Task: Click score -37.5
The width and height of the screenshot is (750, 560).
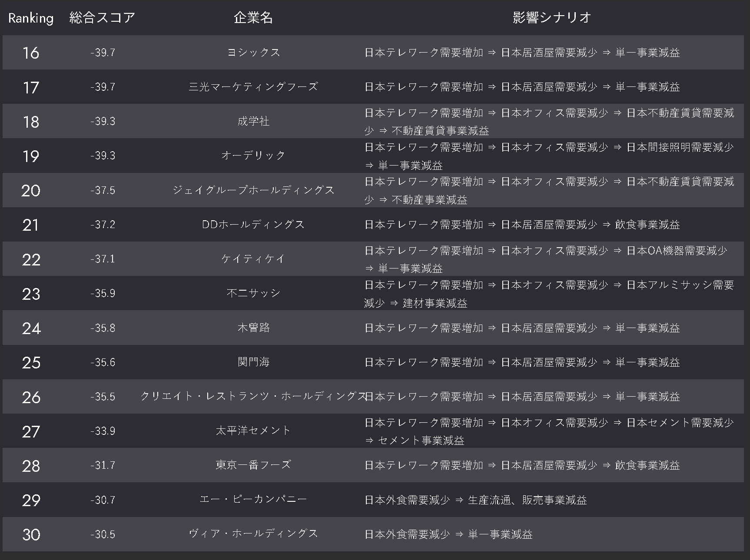Action: (103, 190)
